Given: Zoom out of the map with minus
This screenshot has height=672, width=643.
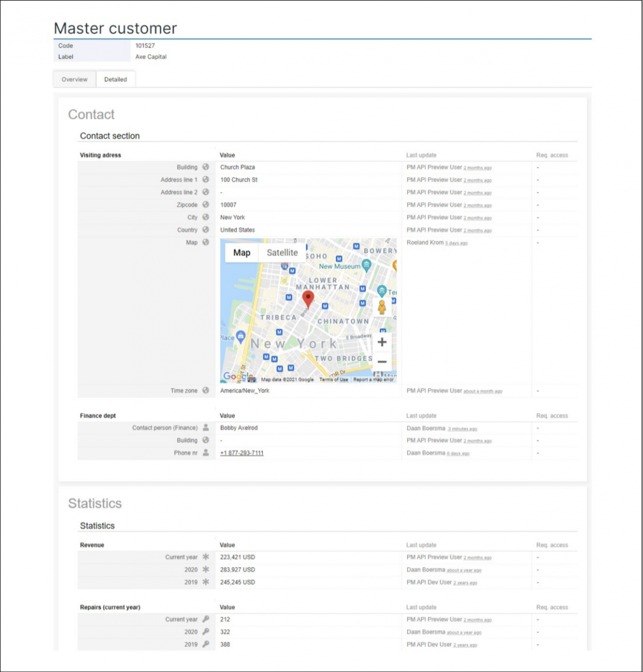Looking at the screenshot, I should [x=382, y=362].
